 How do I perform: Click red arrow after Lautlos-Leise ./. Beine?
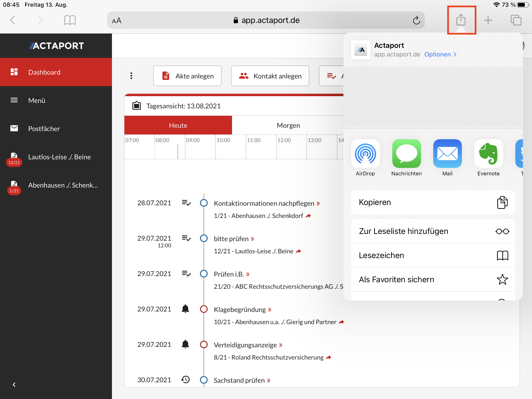pyautogui.click(x=298, y=251)
